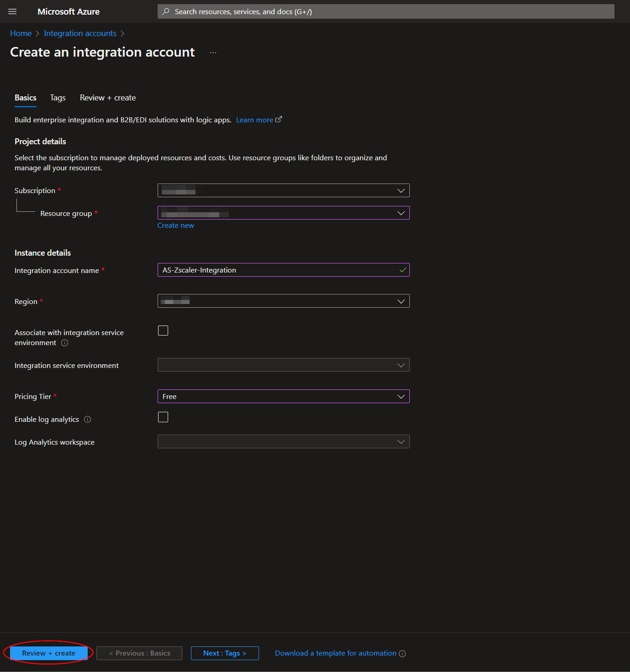The height and width of the screenshot is (672, 630).
Task: Click Next : Tags button
Action: 225,653
